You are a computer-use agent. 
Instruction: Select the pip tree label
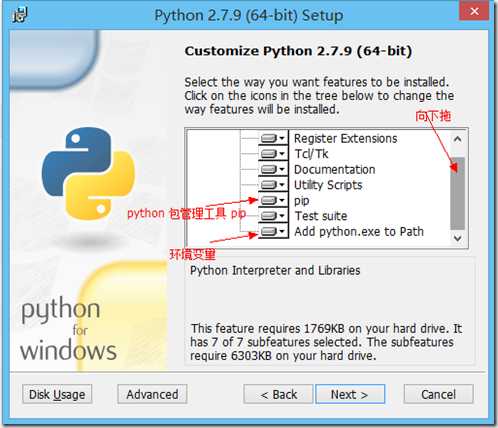[302, 201]
